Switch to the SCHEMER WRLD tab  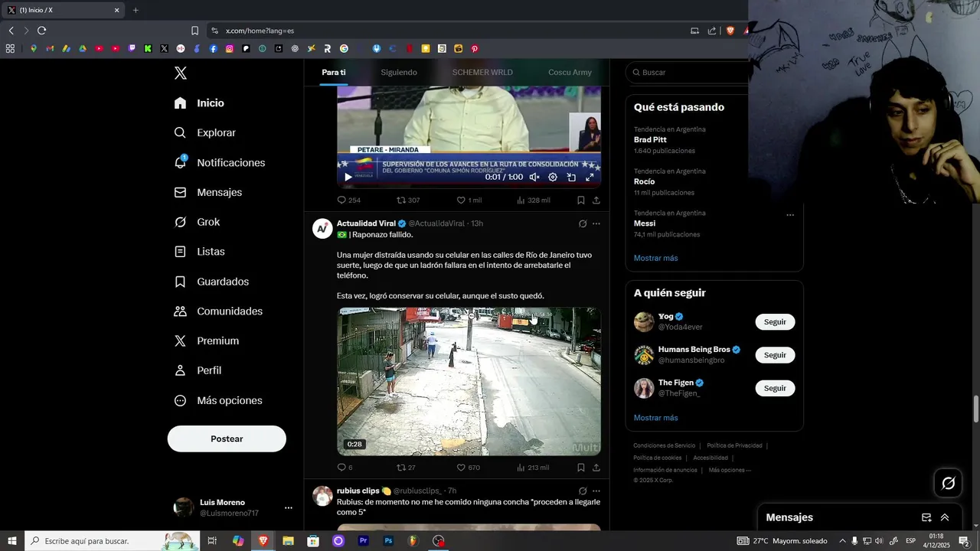tap(482, 72)
